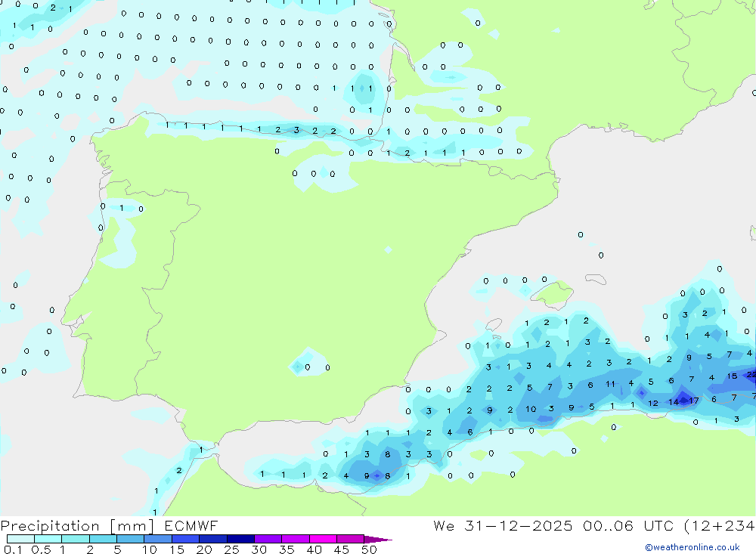Click the "Precipitation [mm]" title text
Viewport: 756px width, 554px height.
(x=77, y=526)
